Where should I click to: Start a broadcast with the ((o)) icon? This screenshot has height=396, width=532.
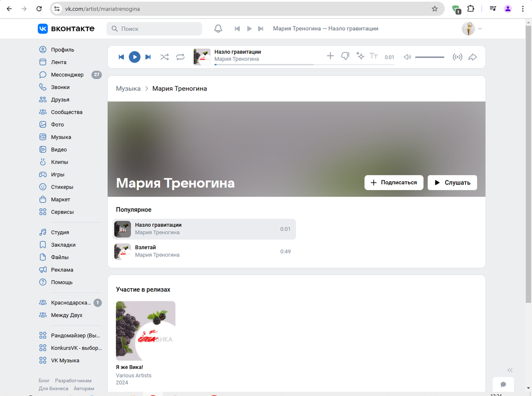click(x=458, y=56)
